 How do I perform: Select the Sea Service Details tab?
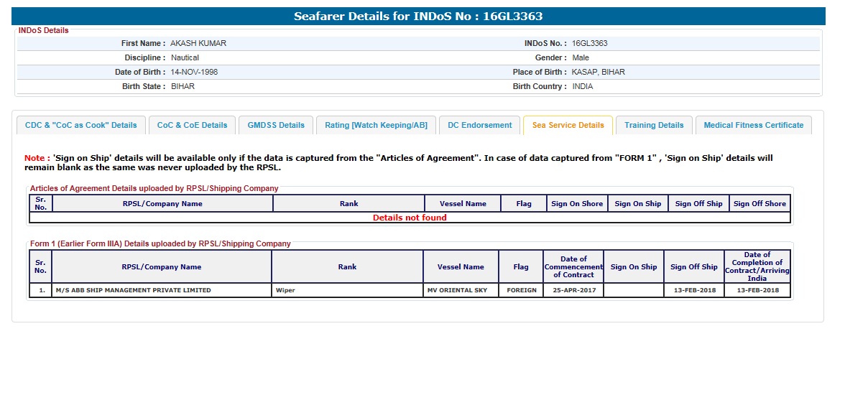[x=568, y=125]
